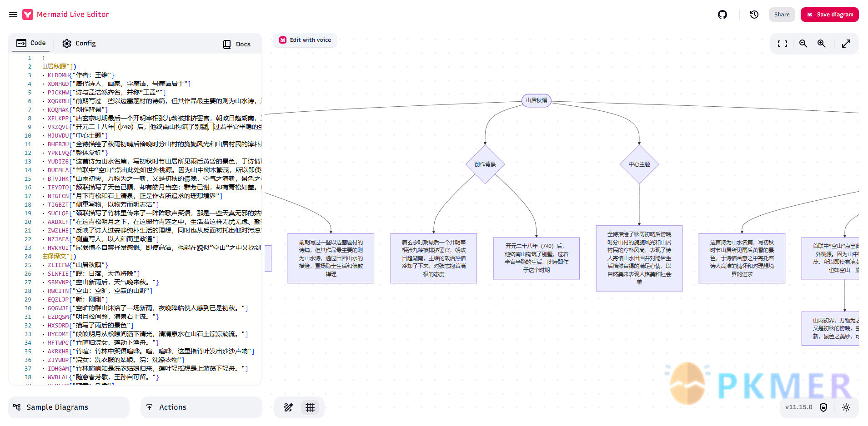Toggle light/dark theme sun icon

point(846,407)
